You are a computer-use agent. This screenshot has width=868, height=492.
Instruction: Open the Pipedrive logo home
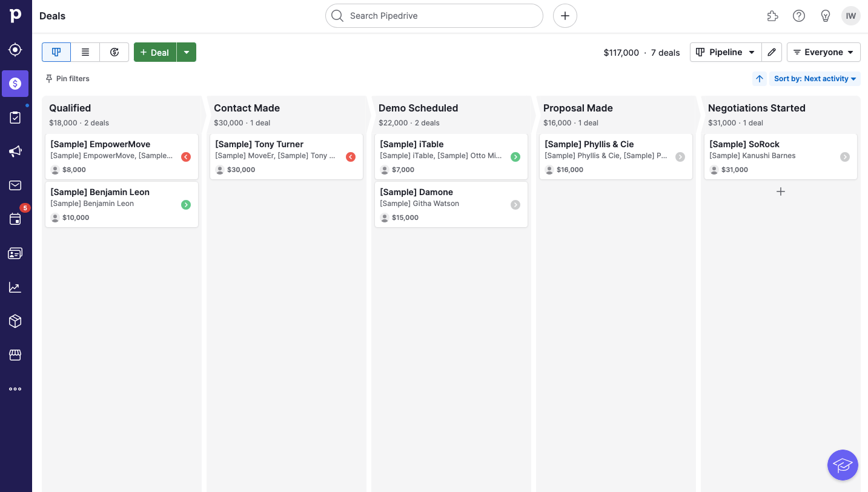[16, 16]
